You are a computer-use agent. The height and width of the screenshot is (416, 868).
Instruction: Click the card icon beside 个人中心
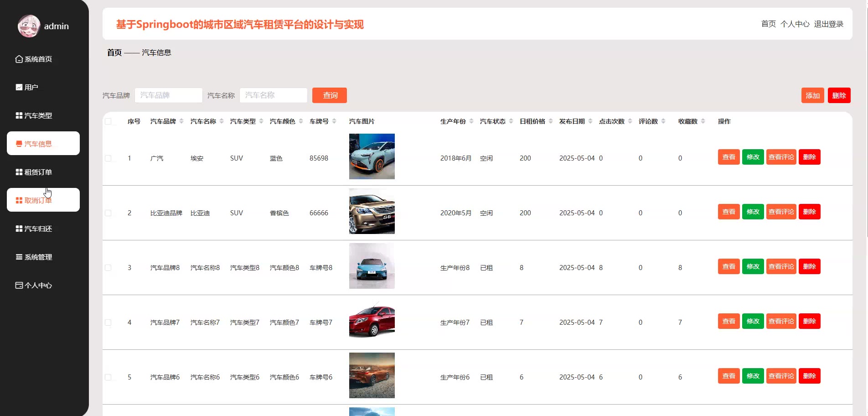(x=19, y=285)
